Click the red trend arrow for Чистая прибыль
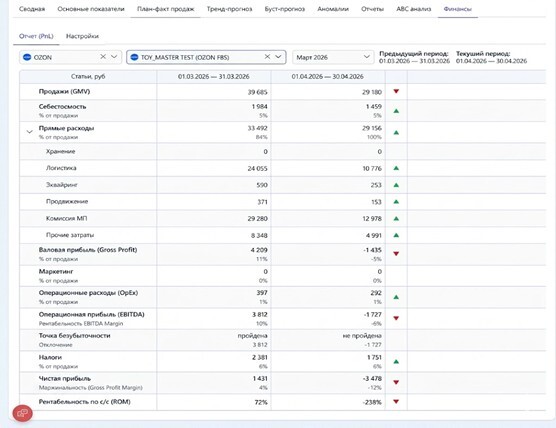The image size is (556, 428). point(396,382)
